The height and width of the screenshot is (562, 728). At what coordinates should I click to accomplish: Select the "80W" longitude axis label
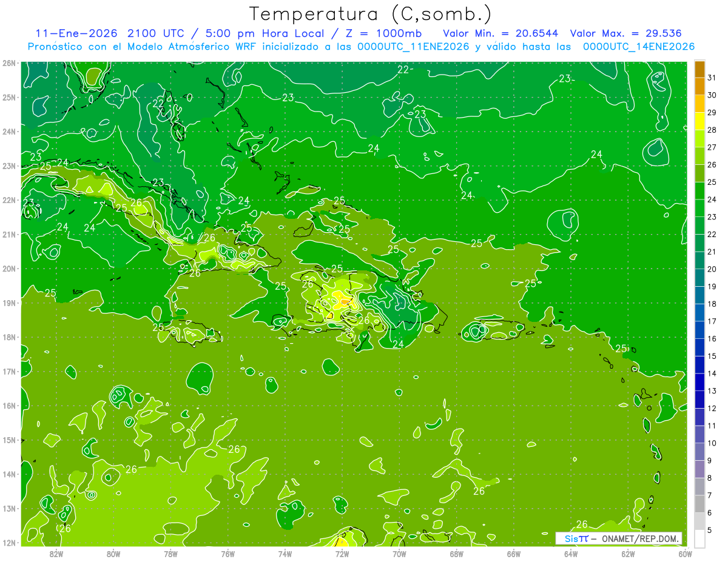click(113, 554)
